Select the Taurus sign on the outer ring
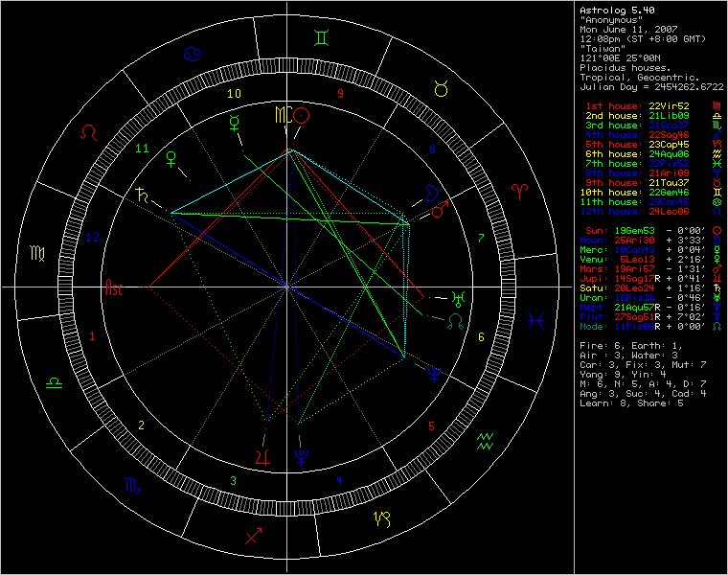728x575 pixels. click(x=440, y=88)
